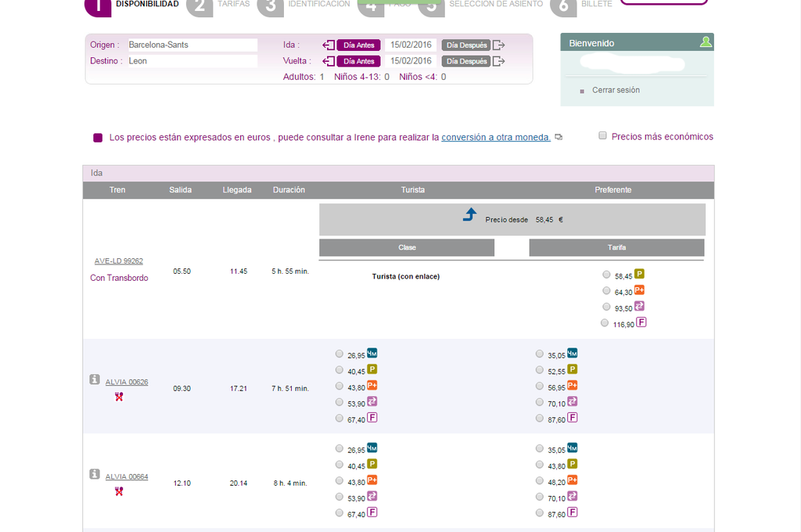Select 58,45 fare for AVE-LD 99262

pos(606,275)
